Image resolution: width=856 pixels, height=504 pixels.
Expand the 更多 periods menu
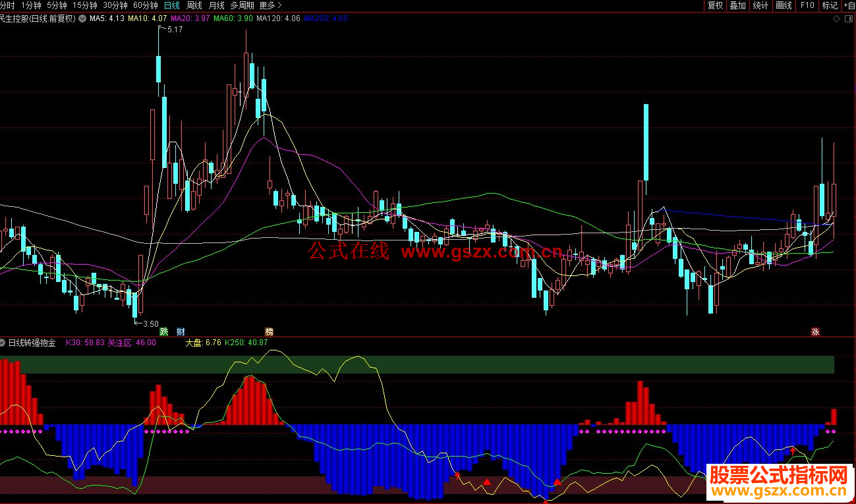270,5
